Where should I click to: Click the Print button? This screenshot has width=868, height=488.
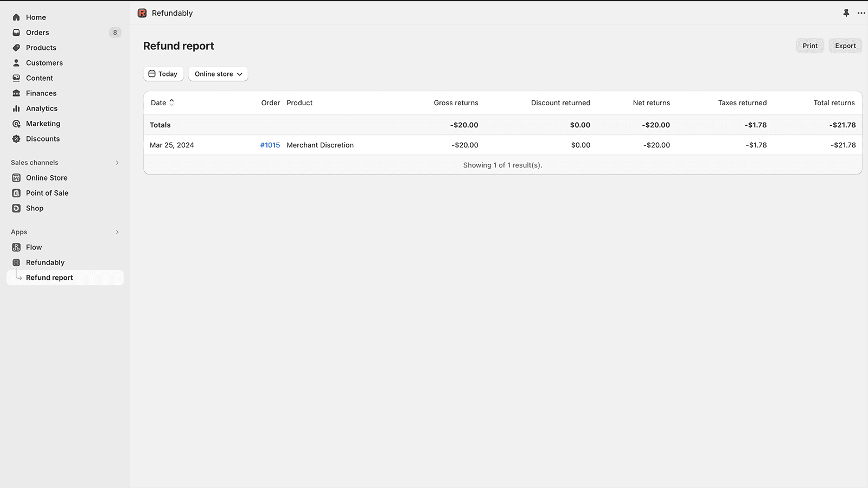pos(809,46)
